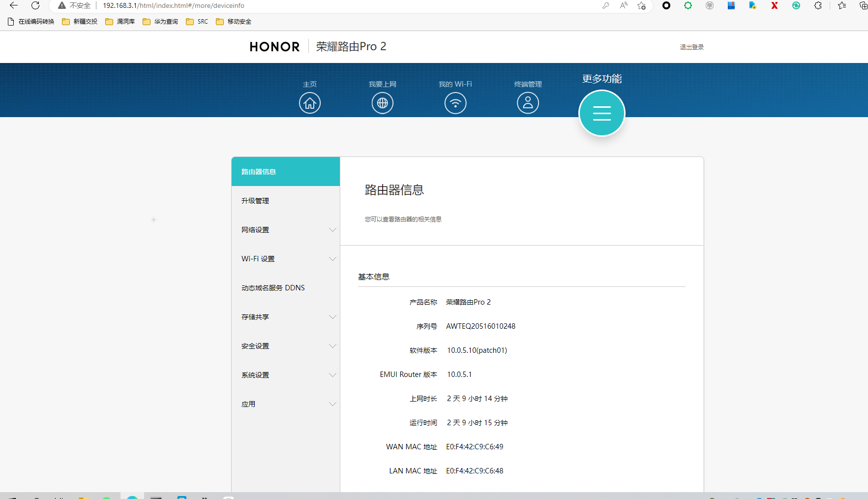
Task: Expand Wi-Fi 设置 chevron
Action: [333, 259]
